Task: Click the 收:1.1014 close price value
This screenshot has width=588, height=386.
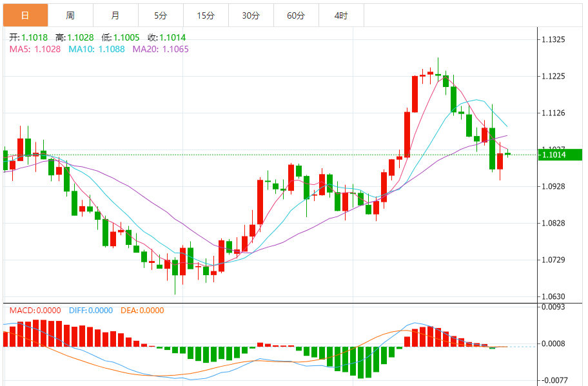Action: point(167,37)
